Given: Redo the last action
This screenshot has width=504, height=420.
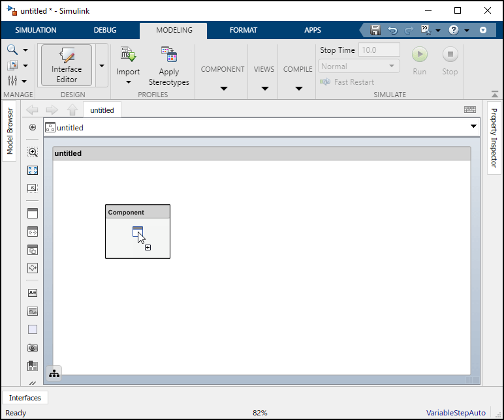Looking at the screenshot, I should 409,31.
